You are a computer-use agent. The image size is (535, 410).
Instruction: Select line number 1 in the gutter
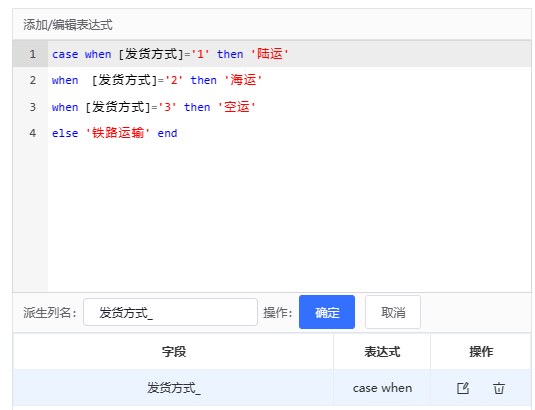pos(32,54)
